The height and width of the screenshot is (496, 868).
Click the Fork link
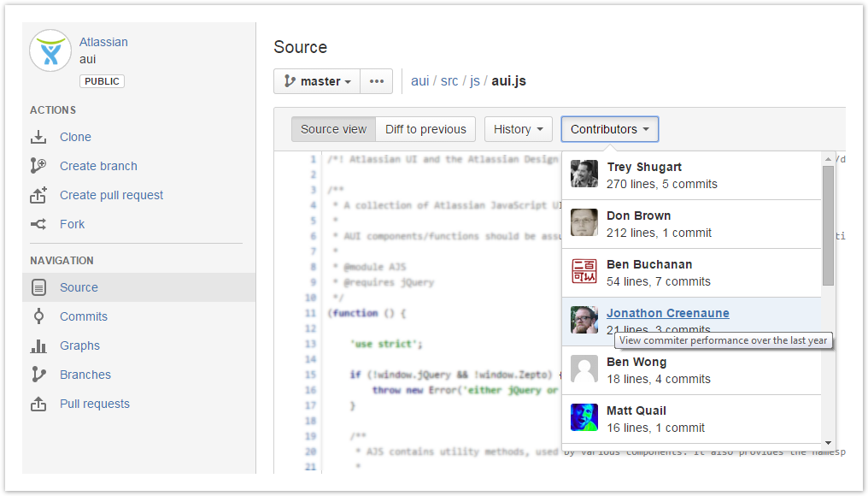(x=72, y=224)
